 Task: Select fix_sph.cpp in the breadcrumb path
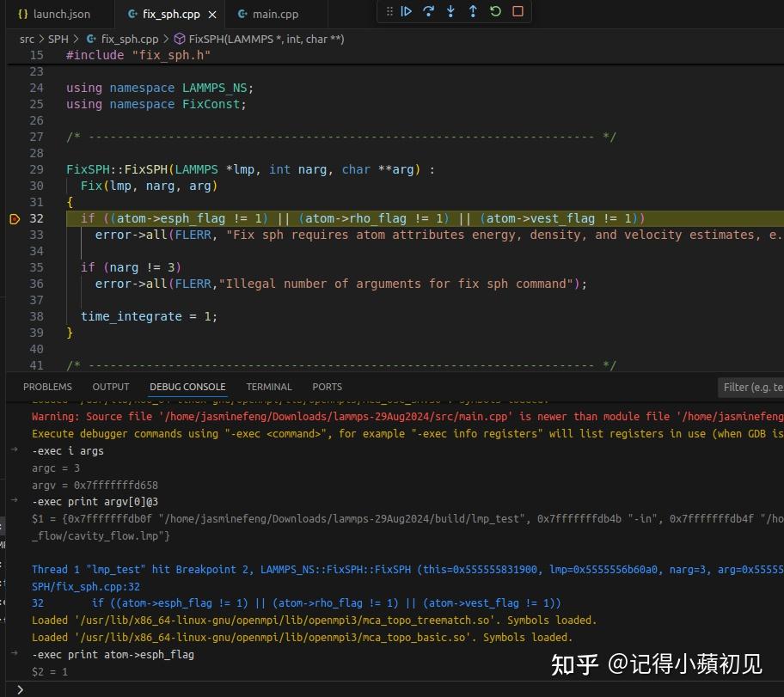tap(129, 39)
